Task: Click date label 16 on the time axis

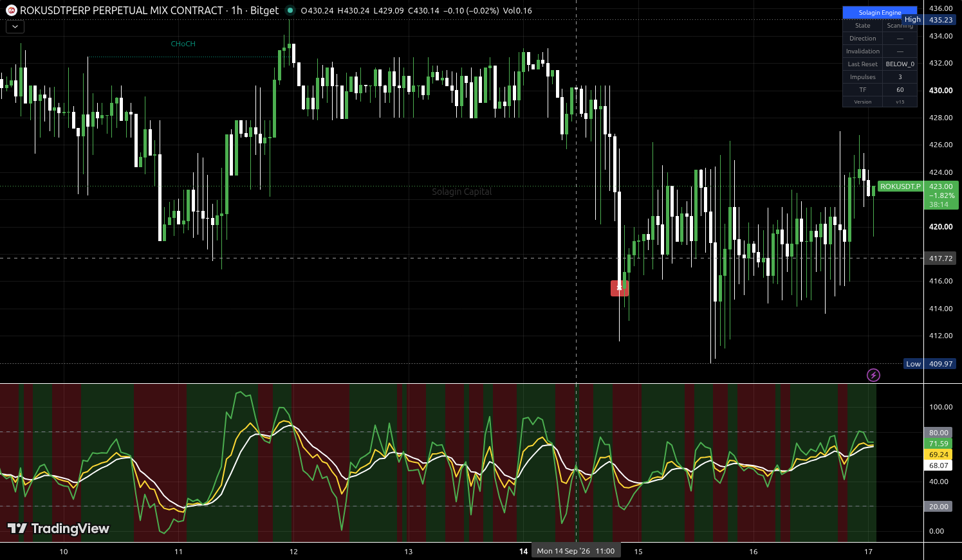Action: coord(754,551)
